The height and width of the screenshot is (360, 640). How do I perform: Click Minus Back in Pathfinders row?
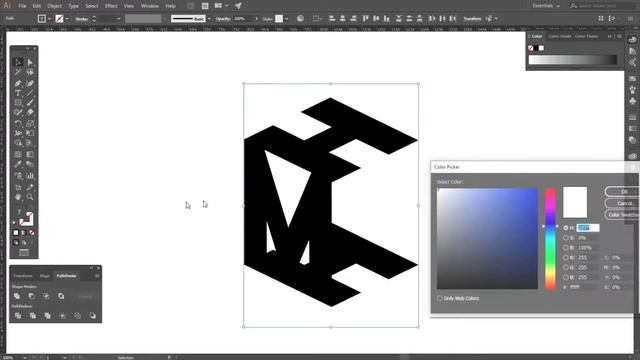tap(93, 316)
